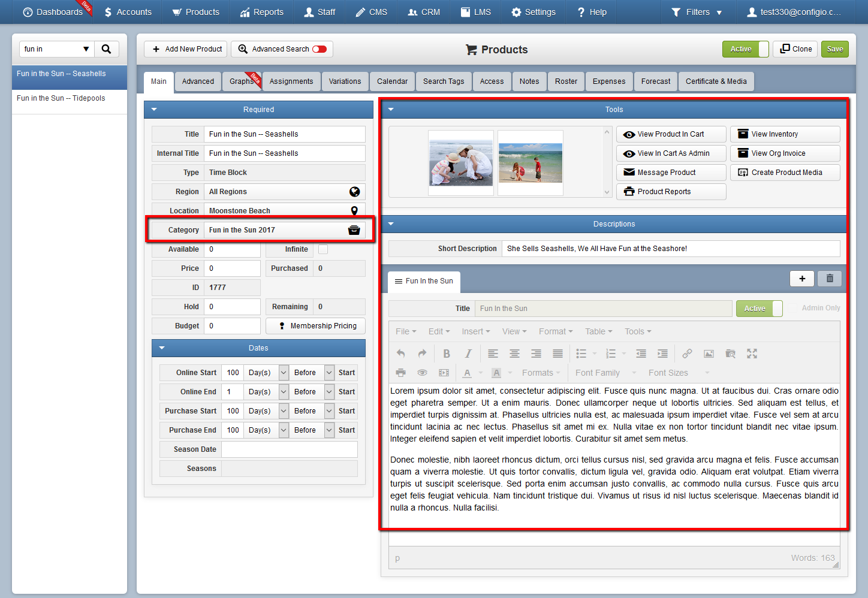Click the Short Description input field
The width and height of the screenshot is (868, 598).
(671, 249)
